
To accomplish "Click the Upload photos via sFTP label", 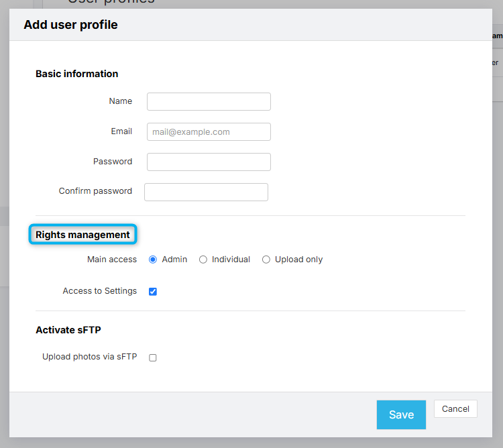I will [x=89, y=357].
